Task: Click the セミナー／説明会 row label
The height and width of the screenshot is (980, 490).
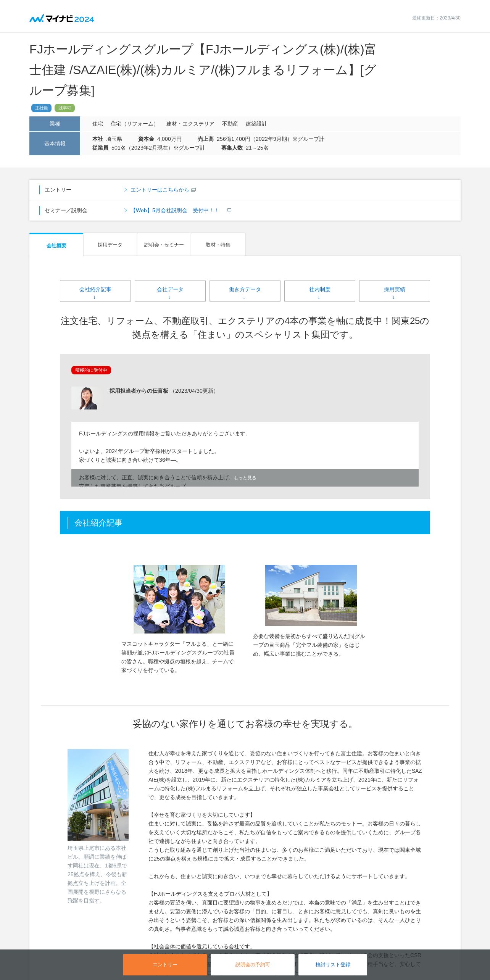Action: coord(66,210)
